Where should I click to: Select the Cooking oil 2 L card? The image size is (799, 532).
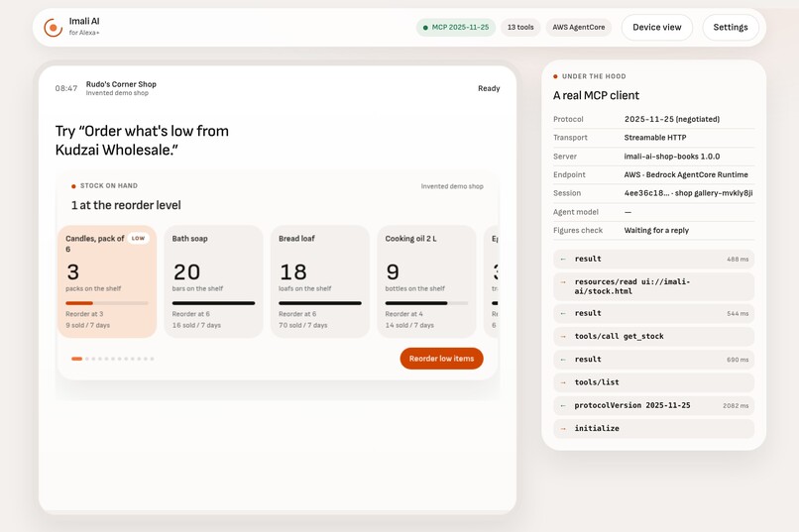426,281
